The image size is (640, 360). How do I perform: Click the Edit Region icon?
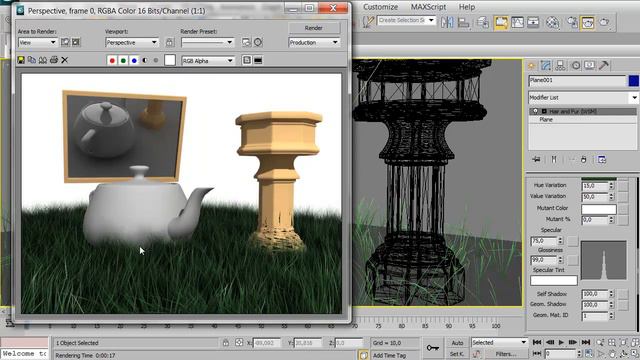click(65, 42)
